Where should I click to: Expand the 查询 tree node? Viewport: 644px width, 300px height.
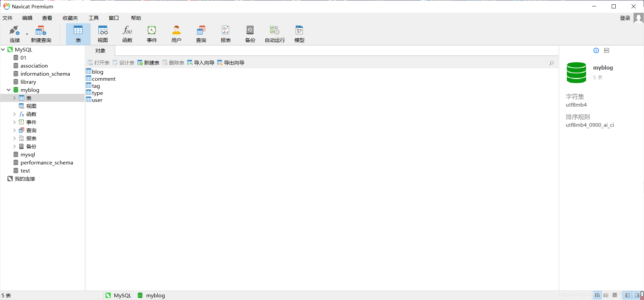tap(14, 130)
